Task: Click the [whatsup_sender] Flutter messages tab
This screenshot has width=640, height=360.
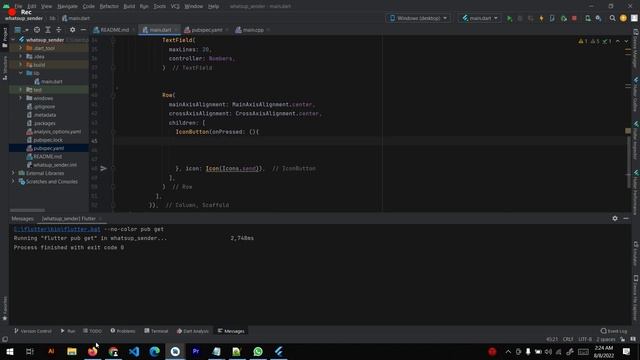Action: tap(69, 219)
